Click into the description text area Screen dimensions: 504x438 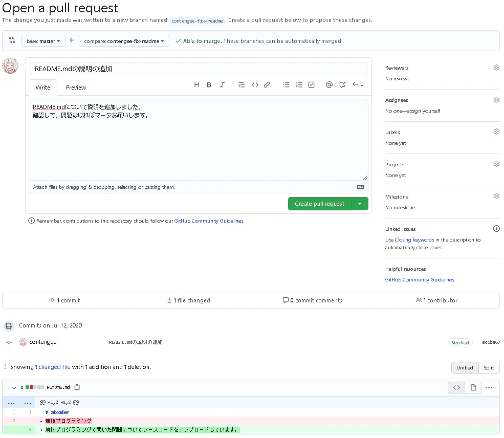click(x=199, y=140)
